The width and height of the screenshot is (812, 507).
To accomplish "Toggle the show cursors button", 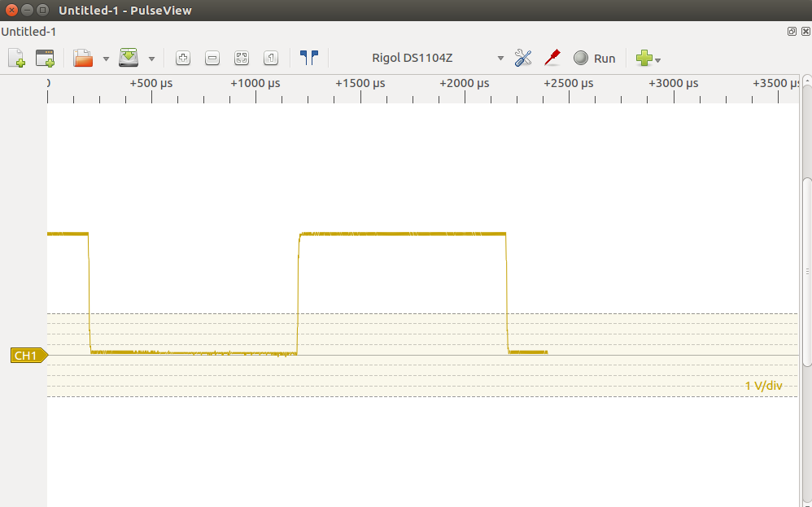I will [309, 58].
